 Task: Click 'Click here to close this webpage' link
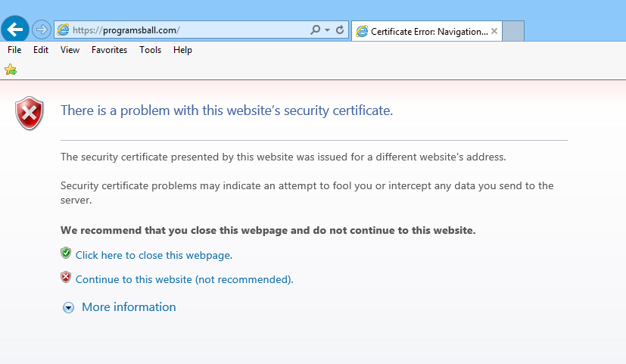point(154,256)
